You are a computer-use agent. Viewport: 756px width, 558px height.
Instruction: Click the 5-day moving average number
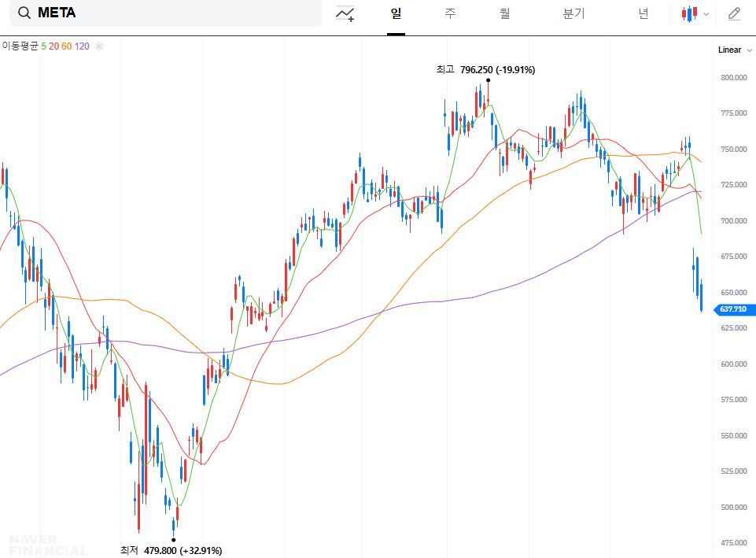coord(44,46)
